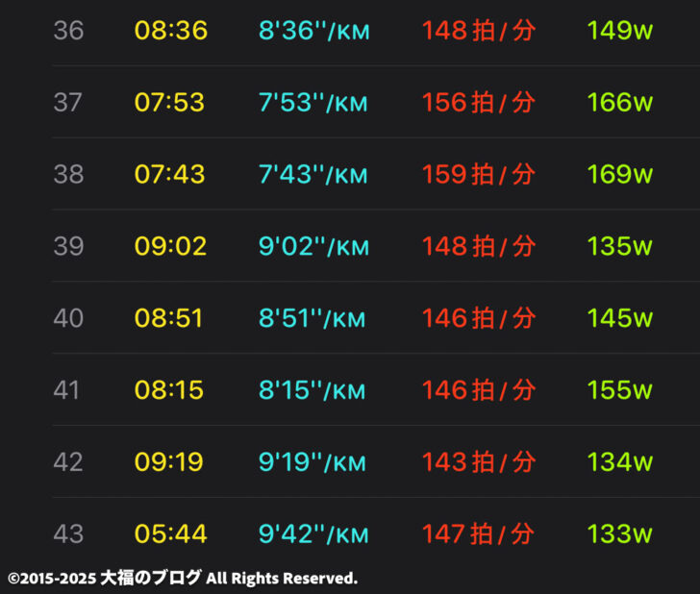Click lap 37 split time 07:53

(169, 103)
